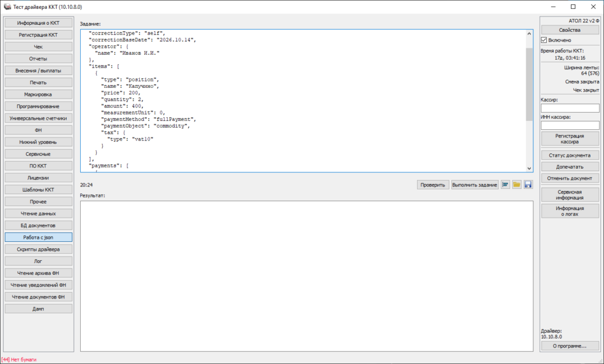Viewport: 604px width, 364px height.
Task: Open the 'Отчеты' section
Action: pos(38,59)
